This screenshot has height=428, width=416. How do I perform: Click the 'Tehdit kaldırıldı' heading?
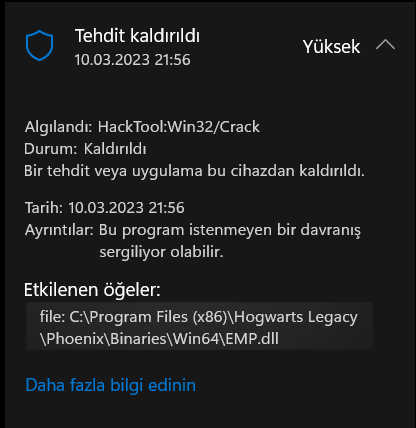pyautogui.click(x=137, y=36)
